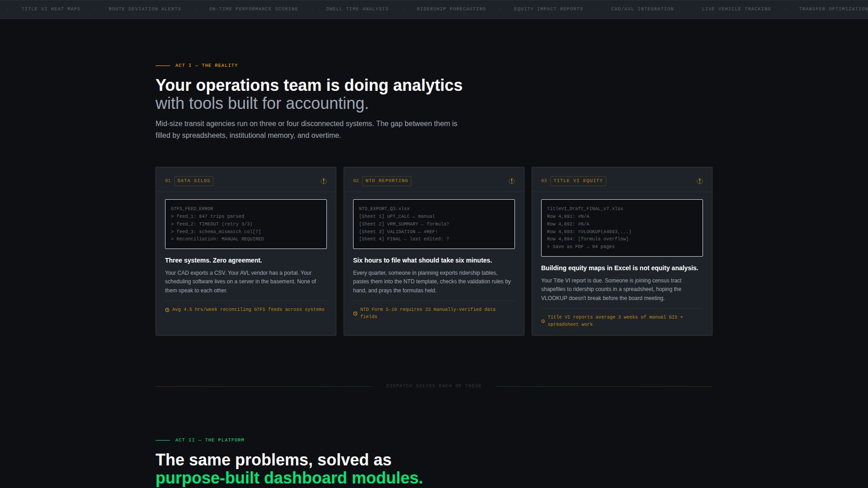Click clock icon beside Title VI reports average stat

[543, 321]
